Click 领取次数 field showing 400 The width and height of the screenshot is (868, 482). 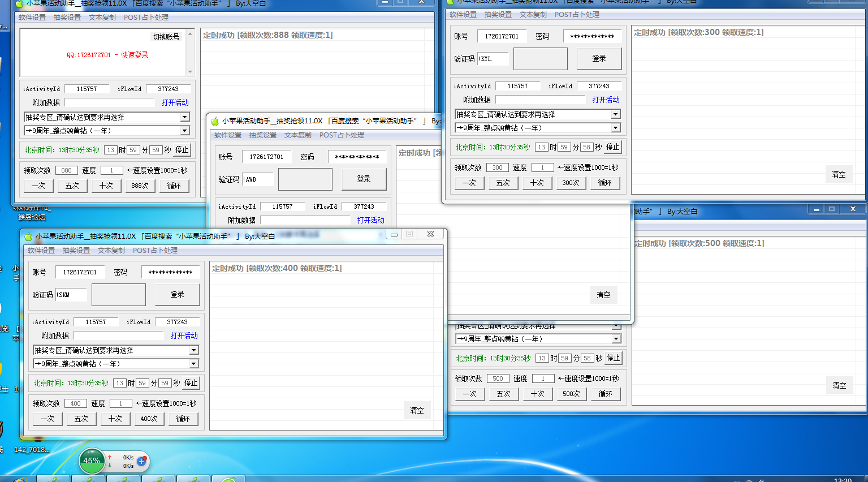click(x=76, y=403)
